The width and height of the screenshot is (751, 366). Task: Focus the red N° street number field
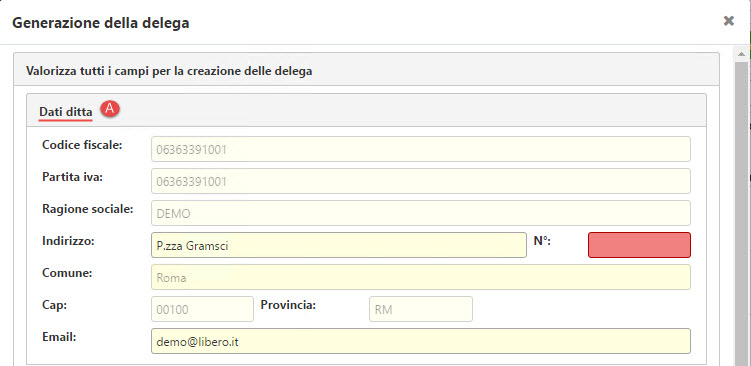(639, 245)
